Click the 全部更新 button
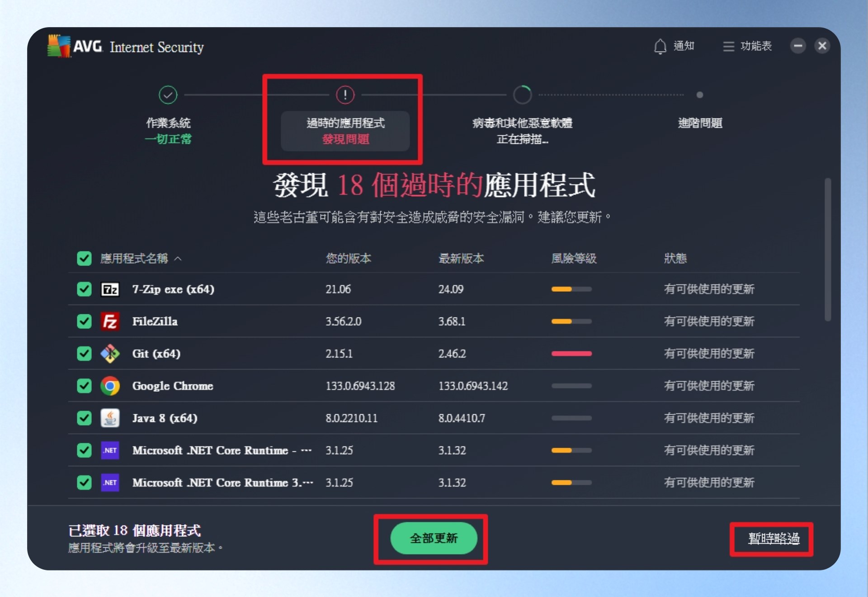The width and height of the screenshot is (868, 597). click(x=434, y=538)
